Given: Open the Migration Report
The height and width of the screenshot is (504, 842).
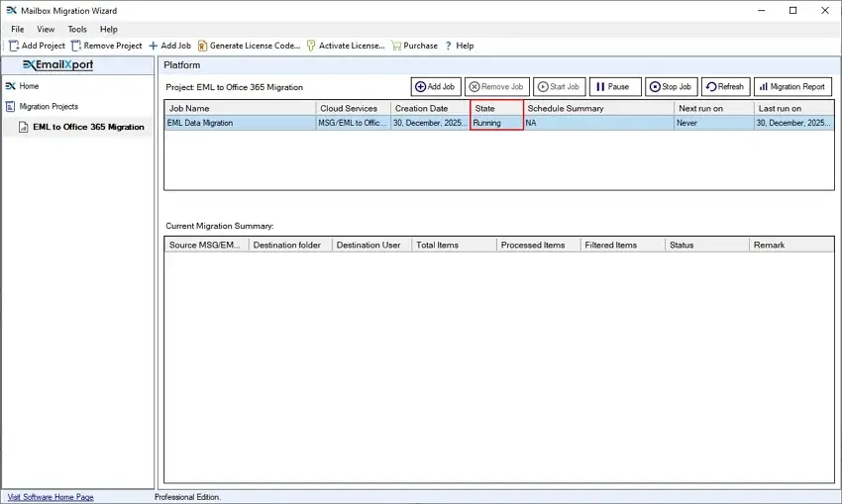Looking at the screenshot, I should coord(792,86).
